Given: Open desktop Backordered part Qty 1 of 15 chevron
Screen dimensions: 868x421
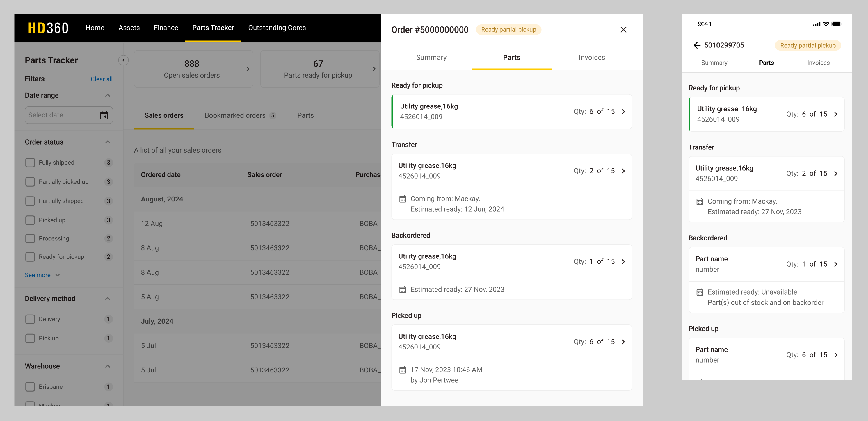Looking at the screenshot, I should click(623, 262).
